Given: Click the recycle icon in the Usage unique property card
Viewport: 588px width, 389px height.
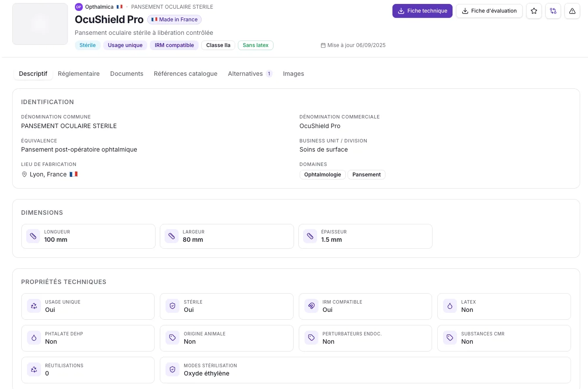Looking at the screenshot, I should tap(34, 306).
